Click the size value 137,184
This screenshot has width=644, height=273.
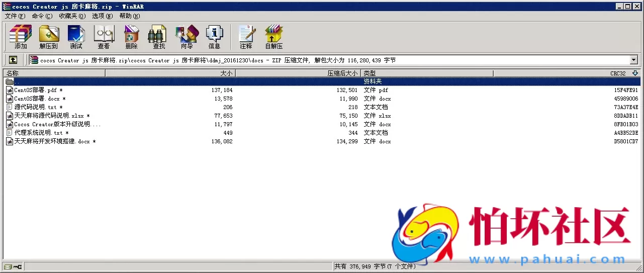(222, 90)
